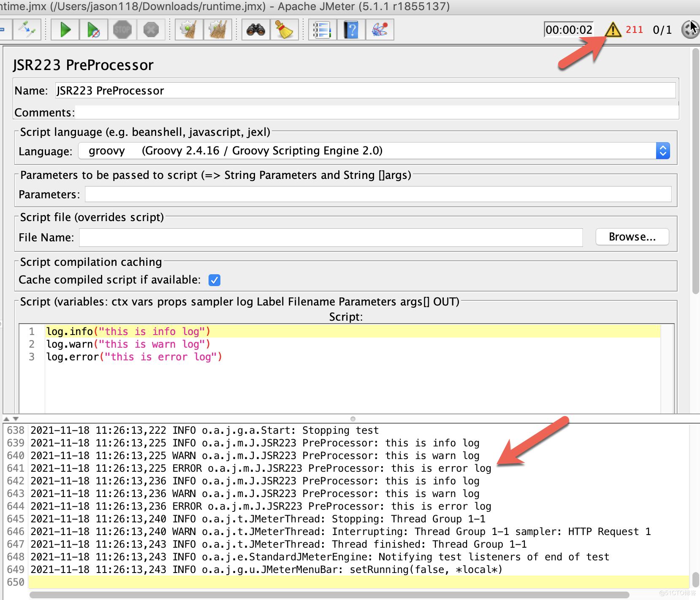Viewport: 700px width, 600px height.
Task: Click script line log.warn("this is warn log")
Action: (128, 344)
